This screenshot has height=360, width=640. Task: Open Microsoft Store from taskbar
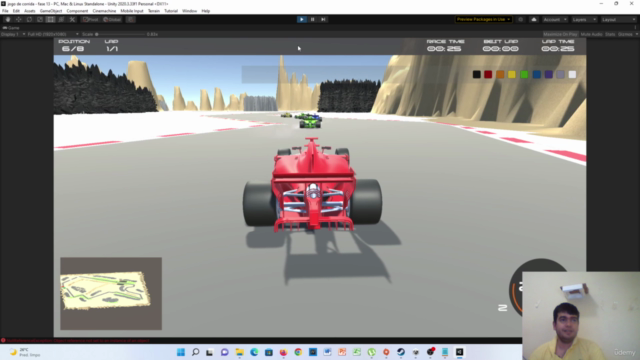point(269,352)
